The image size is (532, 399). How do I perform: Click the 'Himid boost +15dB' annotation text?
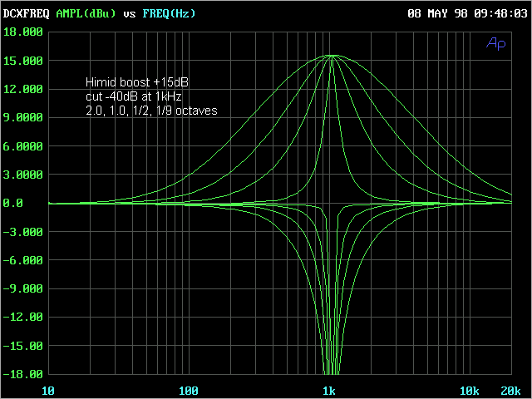(143, 82)
